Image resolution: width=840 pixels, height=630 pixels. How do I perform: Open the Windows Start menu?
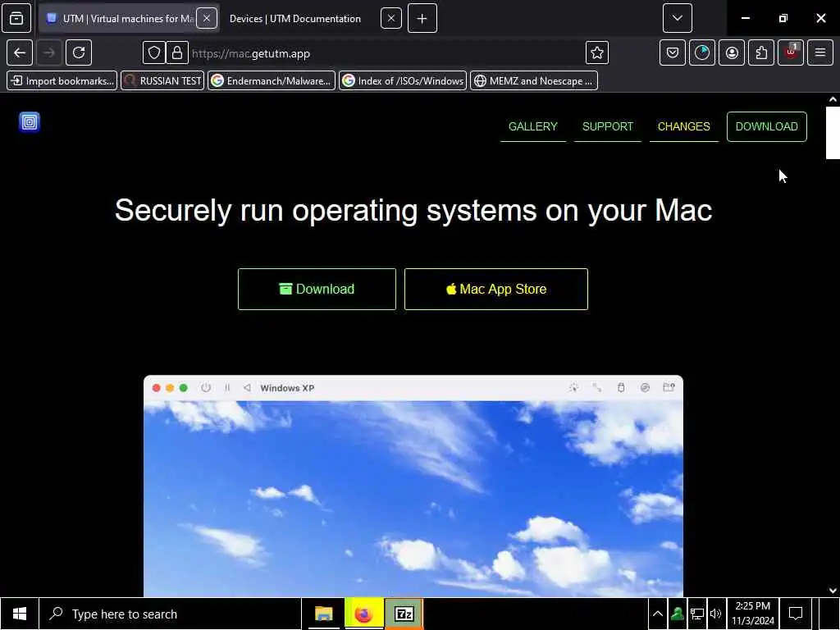(20, 614)
